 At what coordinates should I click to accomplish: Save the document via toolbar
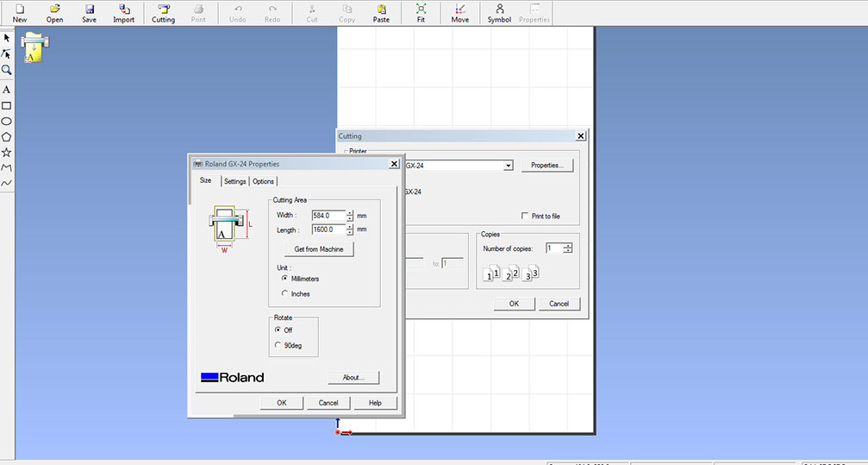tap(89, 13)
